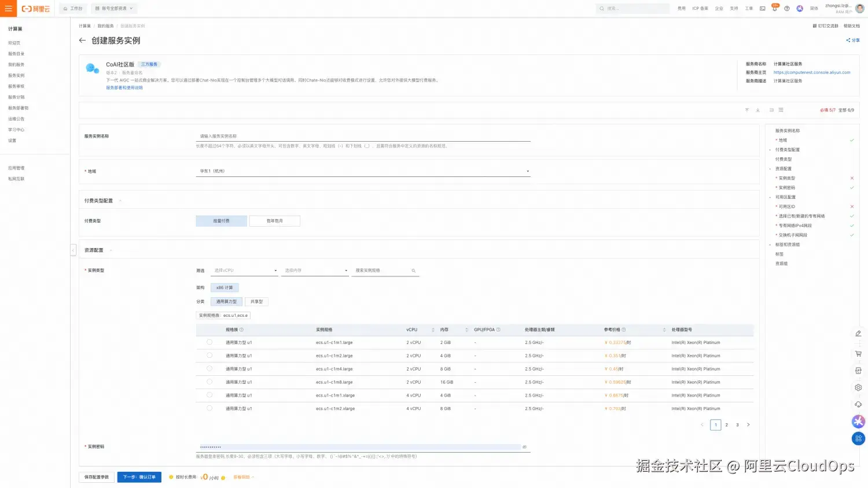This screenshot has width=868, height=488.
Task: Jump to 可用区ID in the outline
Action: [787, 206]
